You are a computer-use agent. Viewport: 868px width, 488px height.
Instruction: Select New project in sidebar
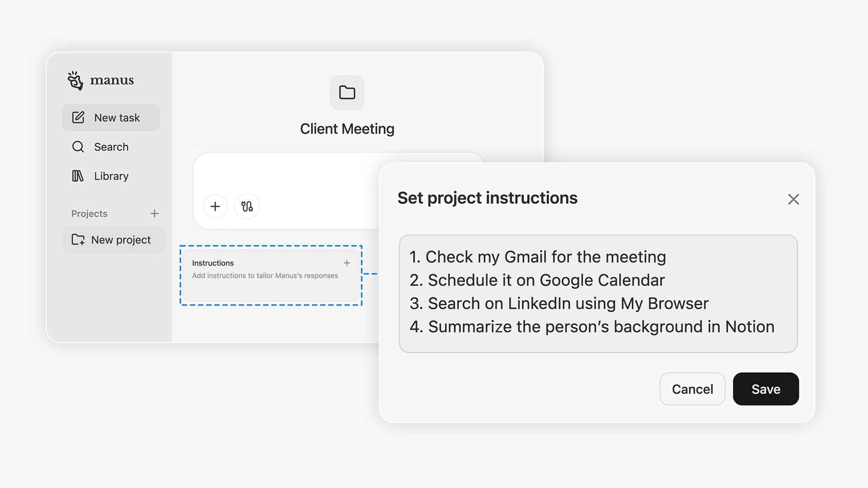pos(121,240)
